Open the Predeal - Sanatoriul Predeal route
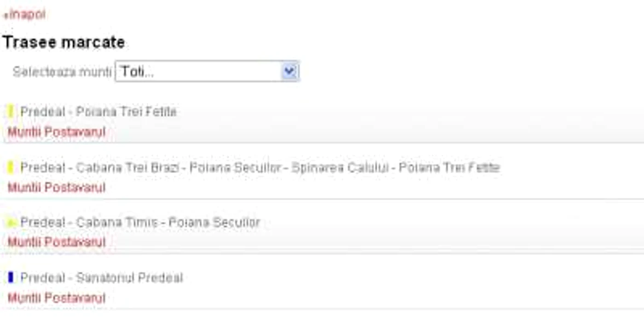Image resolution: width=644 pixels, height=322 pixels. [102, 278]
